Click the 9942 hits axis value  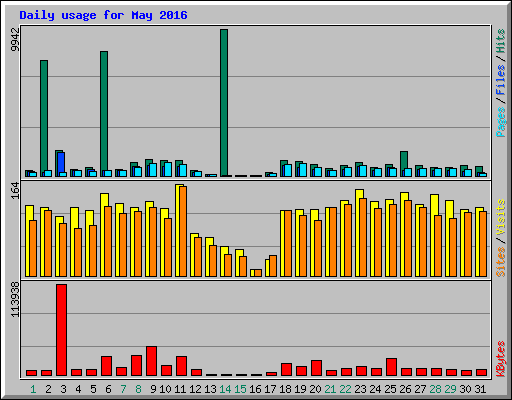click(15, 39)
